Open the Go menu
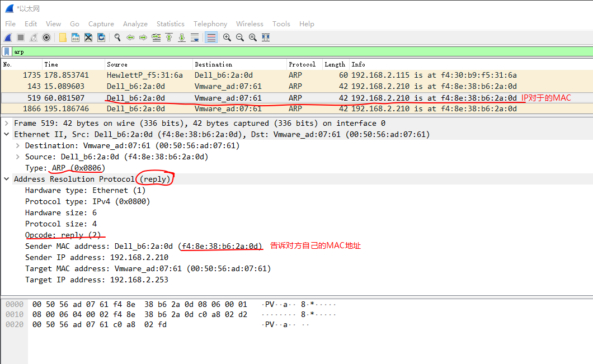The width and height of the screenshot is (593, 364). 74,24
